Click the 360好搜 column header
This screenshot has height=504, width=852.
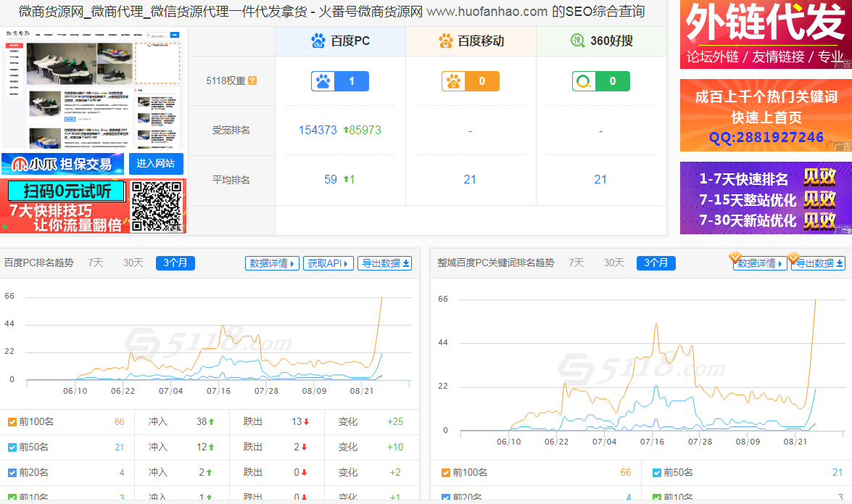(x=601, y=41)
